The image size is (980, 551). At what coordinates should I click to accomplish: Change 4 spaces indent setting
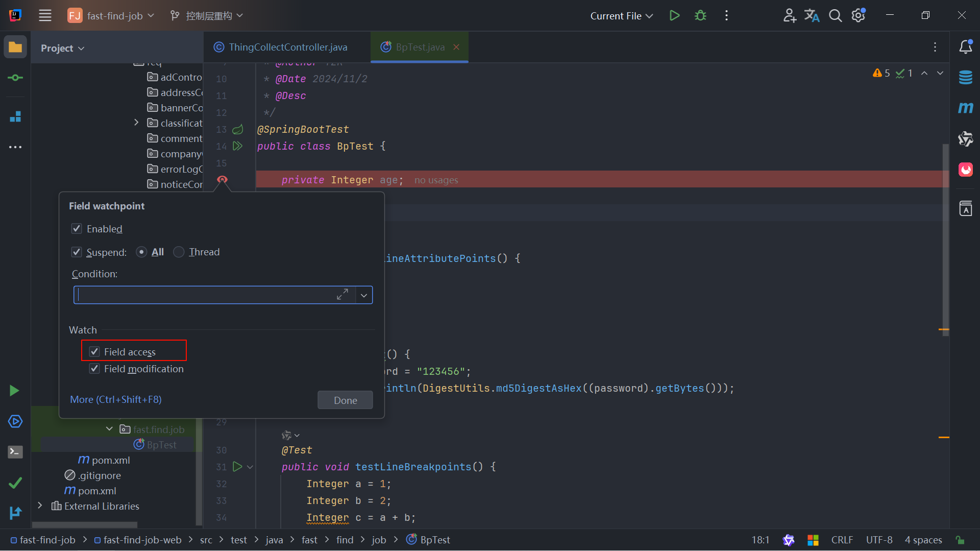click(x=923, y=540)
